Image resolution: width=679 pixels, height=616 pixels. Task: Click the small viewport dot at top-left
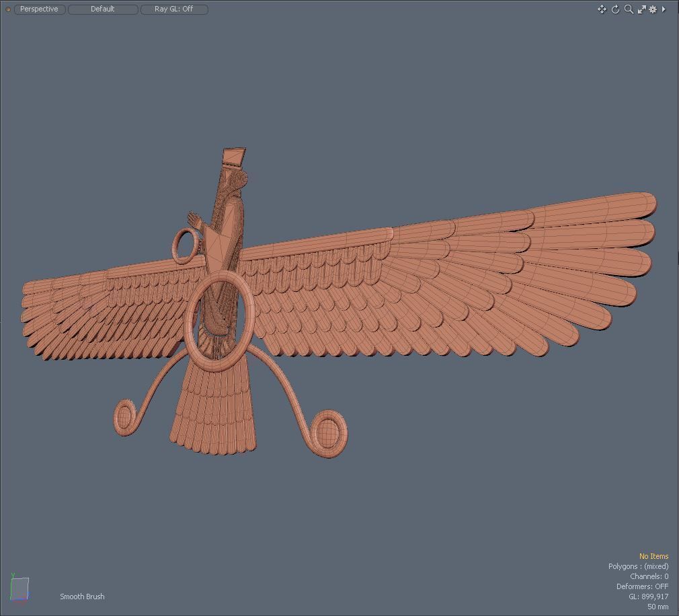[x=8, y=9]
